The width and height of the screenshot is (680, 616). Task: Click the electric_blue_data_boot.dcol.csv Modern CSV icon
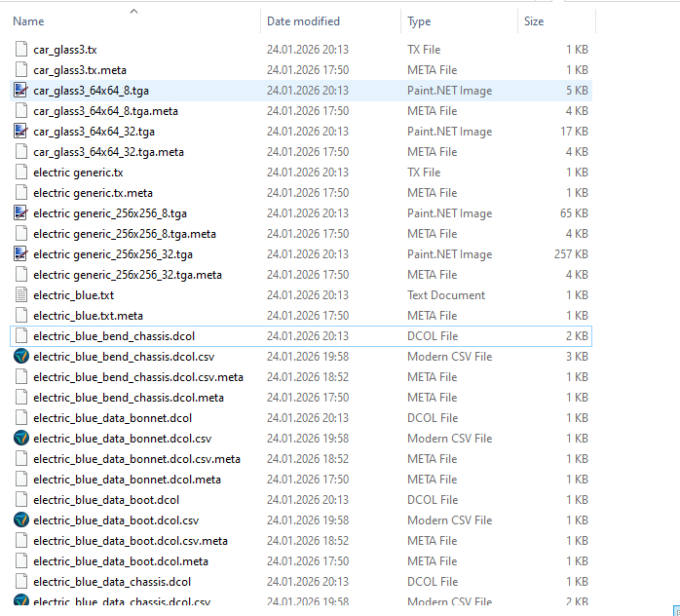click(x=21, y=520)
